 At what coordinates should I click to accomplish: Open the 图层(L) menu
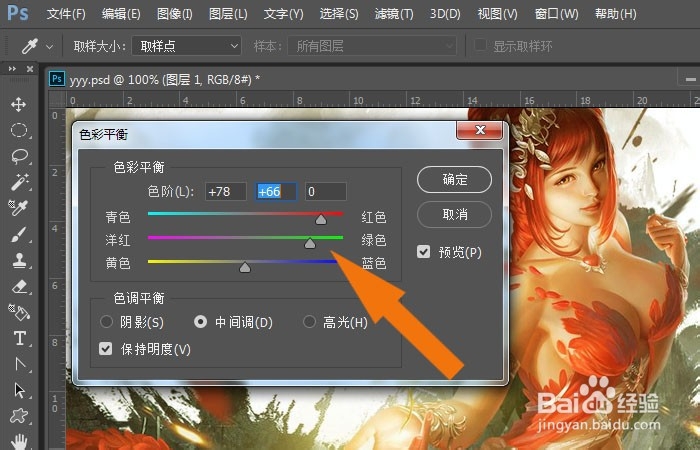(228, 14)
